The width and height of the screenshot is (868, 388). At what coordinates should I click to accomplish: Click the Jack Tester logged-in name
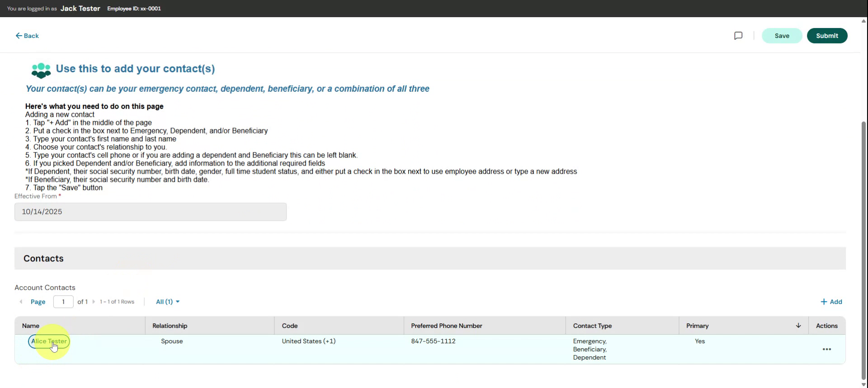(x=80, y=9)
